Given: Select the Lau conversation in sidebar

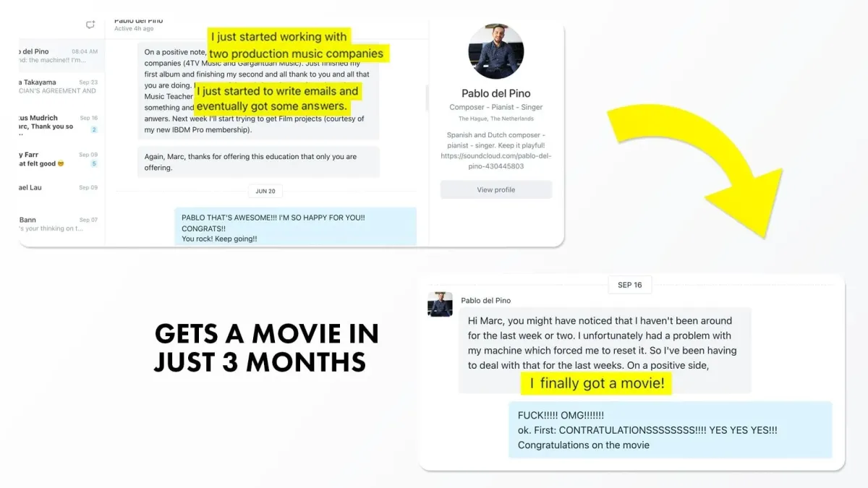Looking at the screenshot, I should point(61,188).
